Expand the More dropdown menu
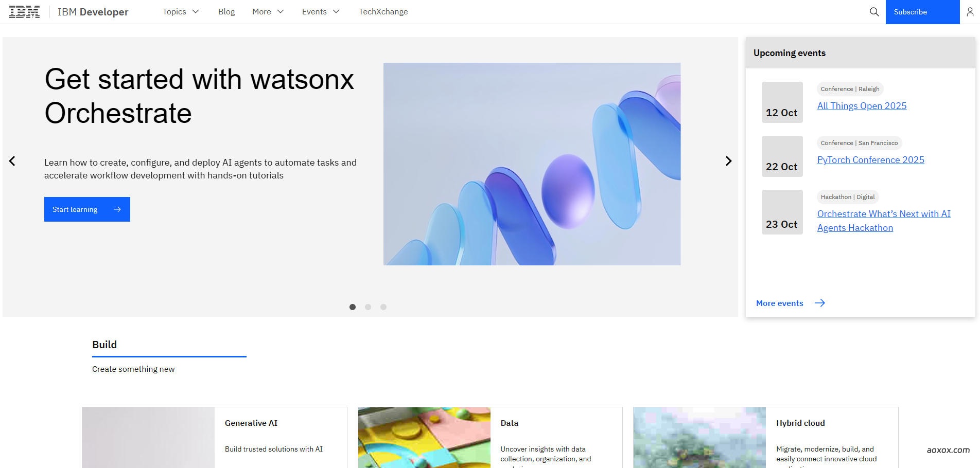 pos(268,12)
